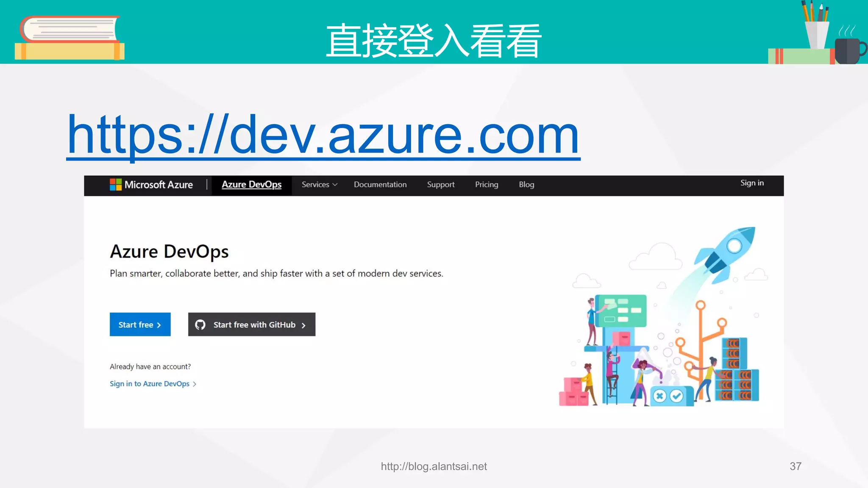Click the chevron after Sign in to Azure DevOps
The height and width of the screenshot is (488, 868).
point(195,384)
